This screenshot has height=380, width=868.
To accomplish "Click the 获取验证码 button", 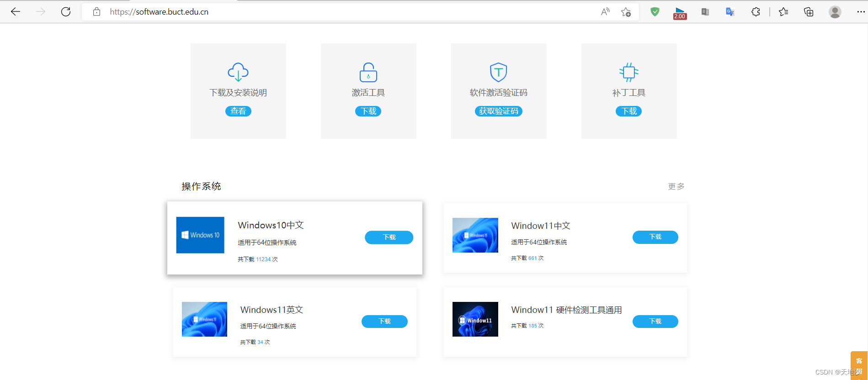I will pyautogui.click(x=499, y=111).
